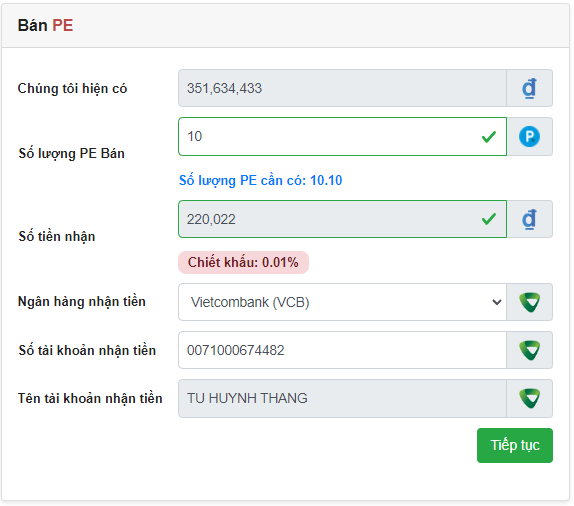Click the Tiếp tục button
This screenshot has height=506, width=574.
point(515,446)
